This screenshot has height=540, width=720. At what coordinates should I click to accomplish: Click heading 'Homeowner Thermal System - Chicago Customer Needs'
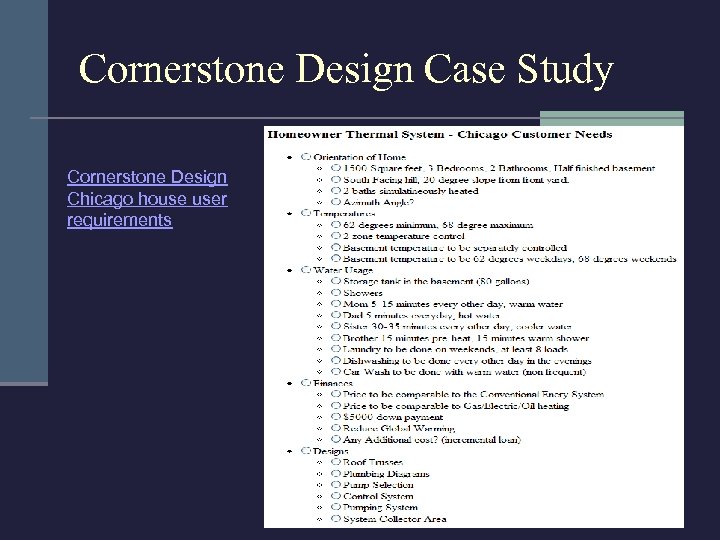[439, 135]
